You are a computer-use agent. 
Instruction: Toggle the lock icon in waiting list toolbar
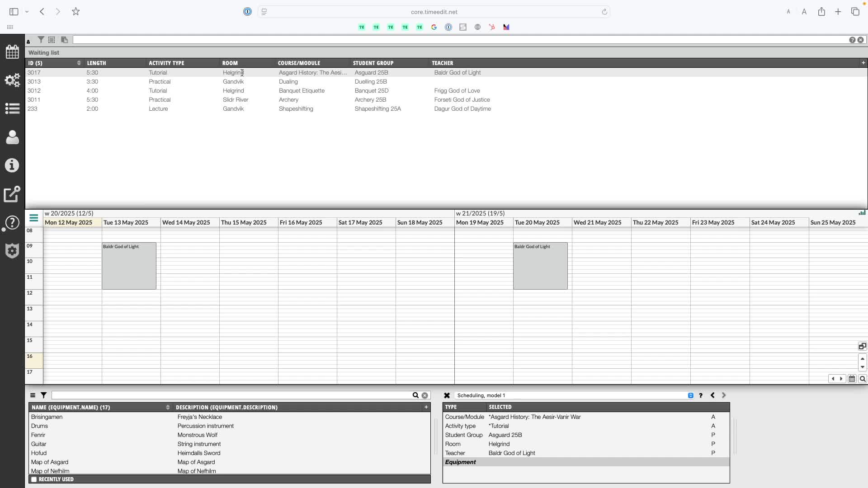pos(28,41)
